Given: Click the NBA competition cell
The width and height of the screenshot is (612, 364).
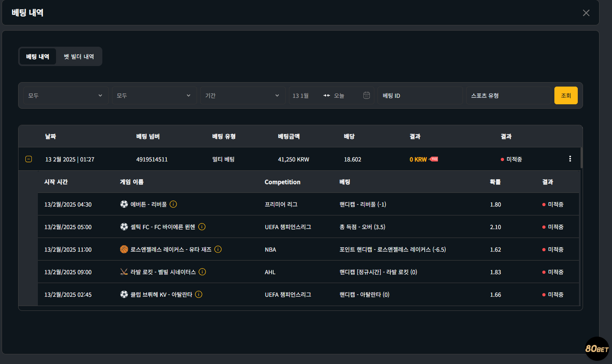Looking at the screenshot, I should pos(270,250).
